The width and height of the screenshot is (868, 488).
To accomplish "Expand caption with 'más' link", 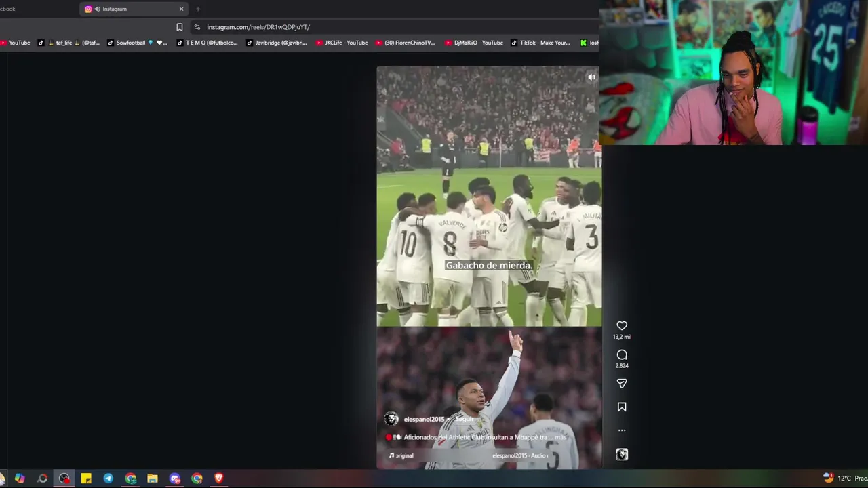I will 560,437.
